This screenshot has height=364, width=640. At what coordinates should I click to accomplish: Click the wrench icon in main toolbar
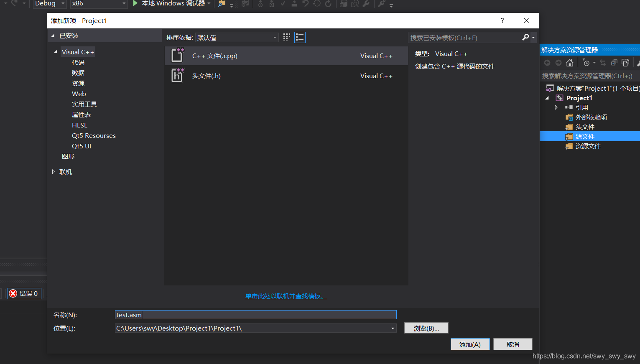point(366,4)
